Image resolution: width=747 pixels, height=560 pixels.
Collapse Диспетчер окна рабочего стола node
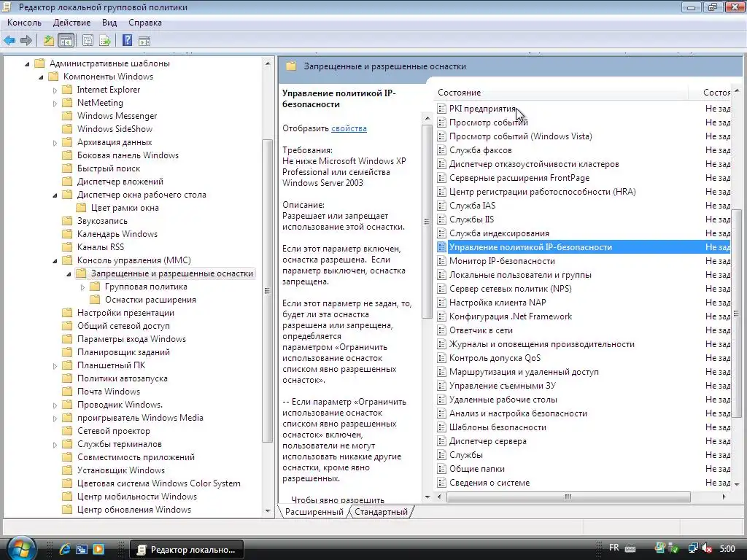(x=55, y=195)
